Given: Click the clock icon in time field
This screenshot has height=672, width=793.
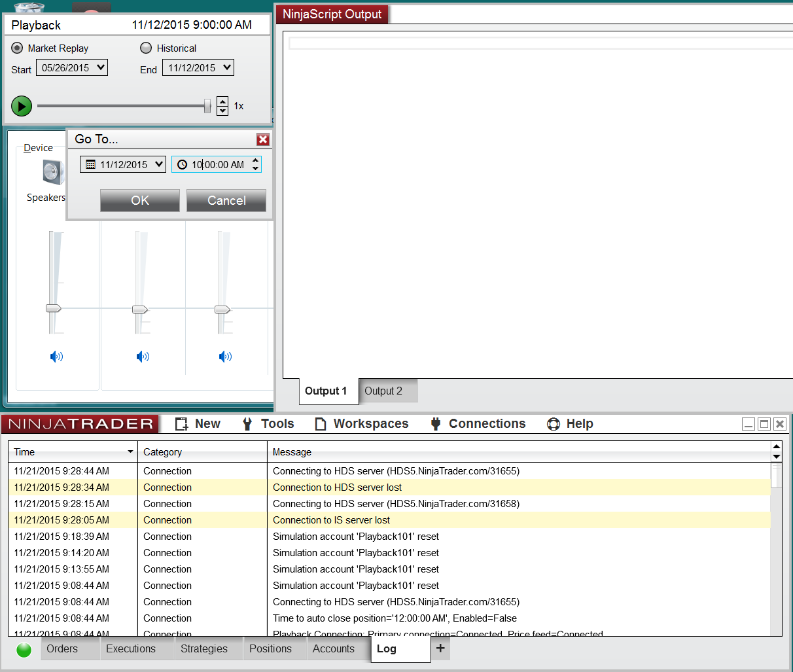Looking at the screenshot, I should coord(182,165).
